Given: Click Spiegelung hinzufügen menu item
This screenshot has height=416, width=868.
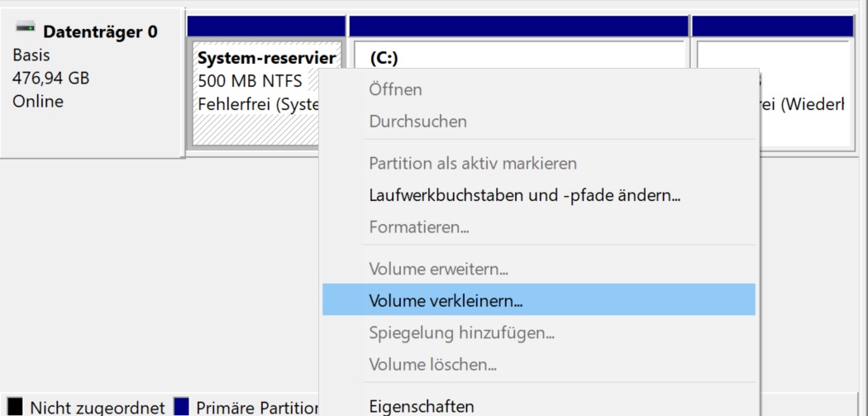Looking at the screenshot, I should [x=461, y=333].
